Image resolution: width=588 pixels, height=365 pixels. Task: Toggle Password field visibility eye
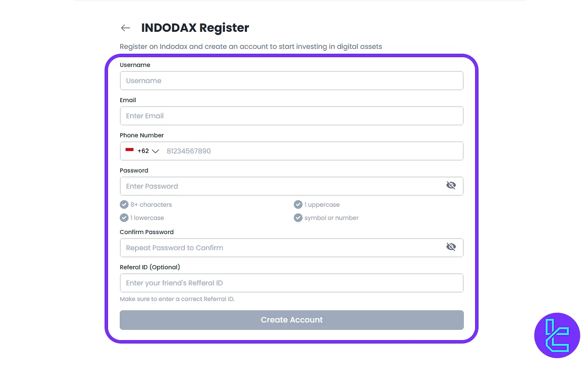(451, 186)
